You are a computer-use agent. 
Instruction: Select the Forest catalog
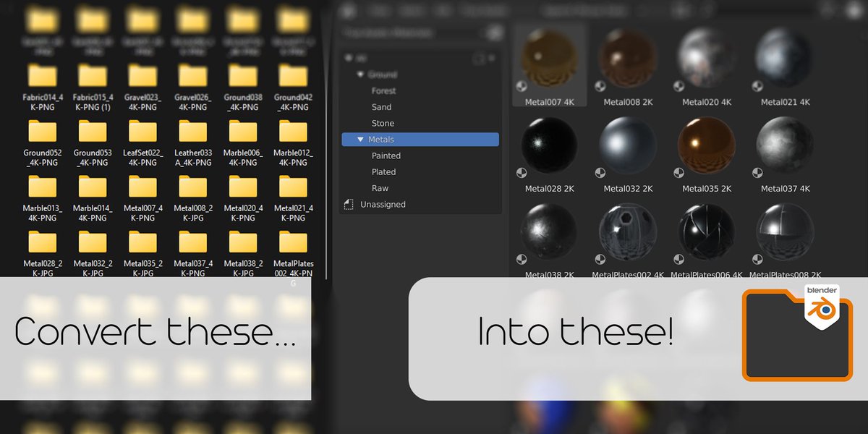pyautogui.click(x=383, y=90)
